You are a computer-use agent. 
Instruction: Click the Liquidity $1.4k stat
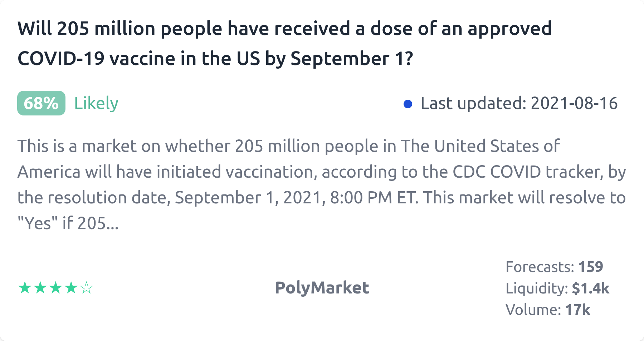pyautogui.click(x=557, y=288)
